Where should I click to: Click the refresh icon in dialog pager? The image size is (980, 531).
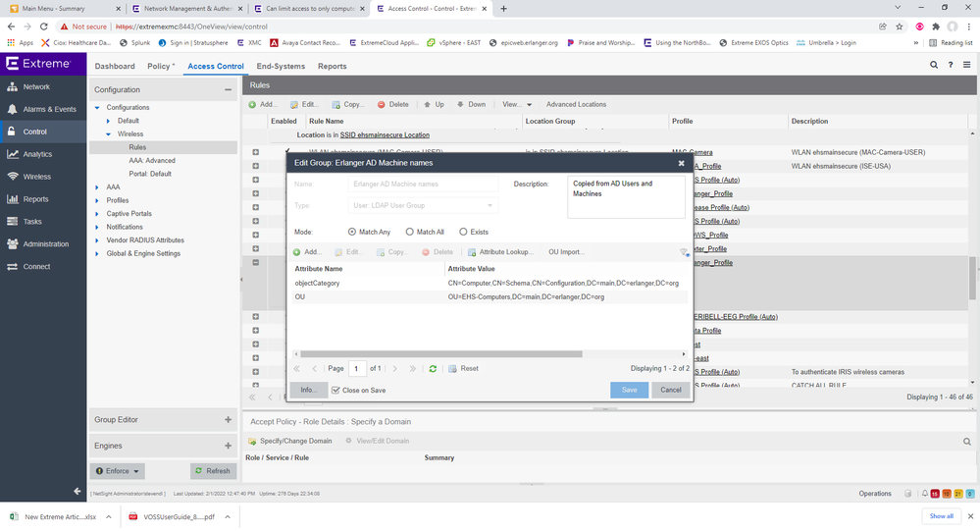pos(433,368)
